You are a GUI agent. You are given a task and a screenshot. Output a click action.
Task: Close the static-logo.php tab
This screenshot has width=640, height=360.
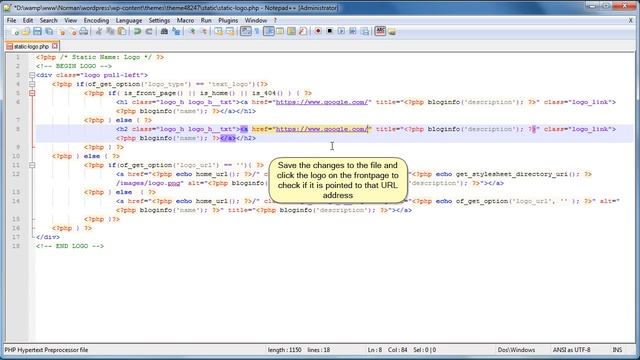pyautogui.click(x=55, y=46)
